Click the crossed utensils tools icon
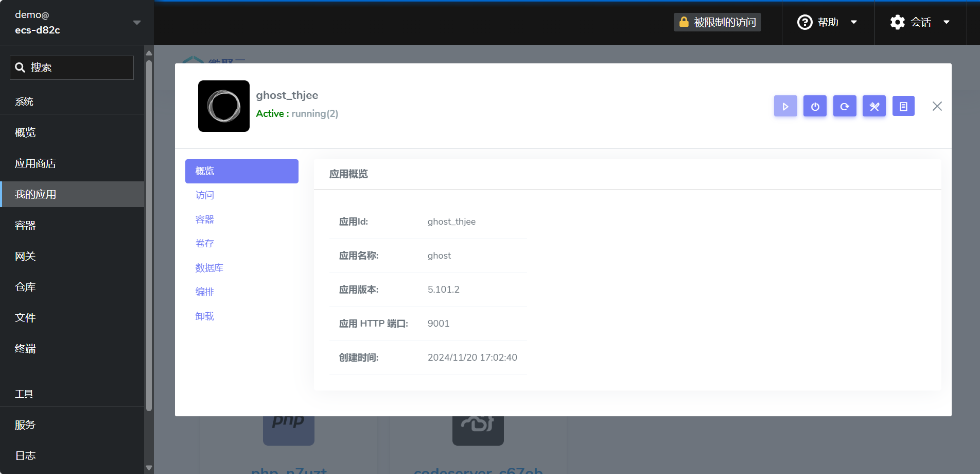This screenshot has width=980, height=474. click(x=873, y=106)
